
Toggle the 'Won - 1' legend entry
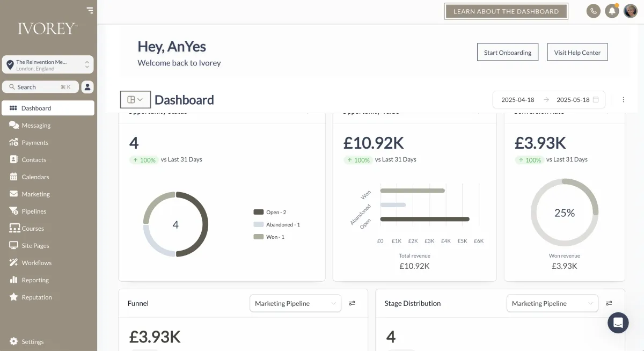pyautogui.click(x=269, y=237)
